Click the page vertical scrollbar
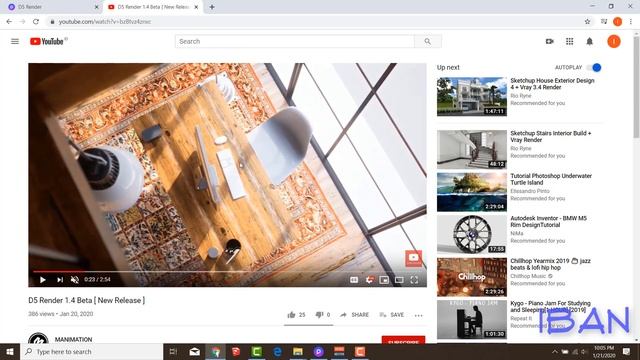Image resolution: width=640 pixels, height=360 pixels. coord(636,88)
